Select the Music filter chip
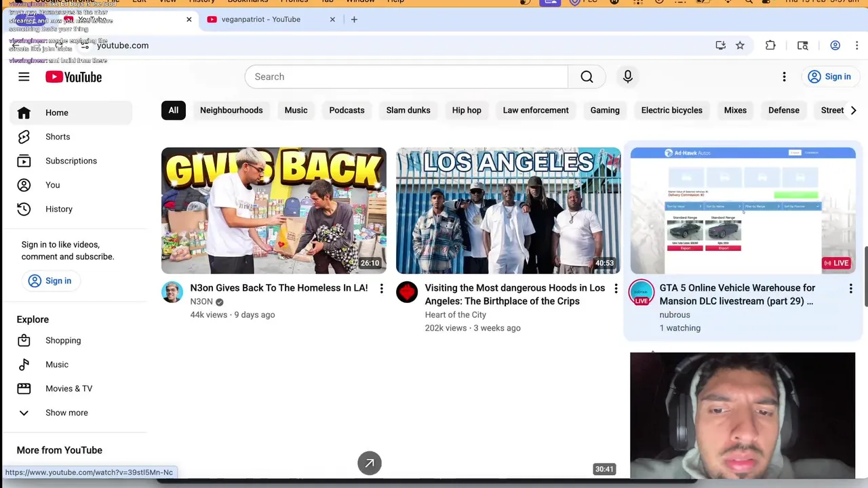 click(296, 110)
